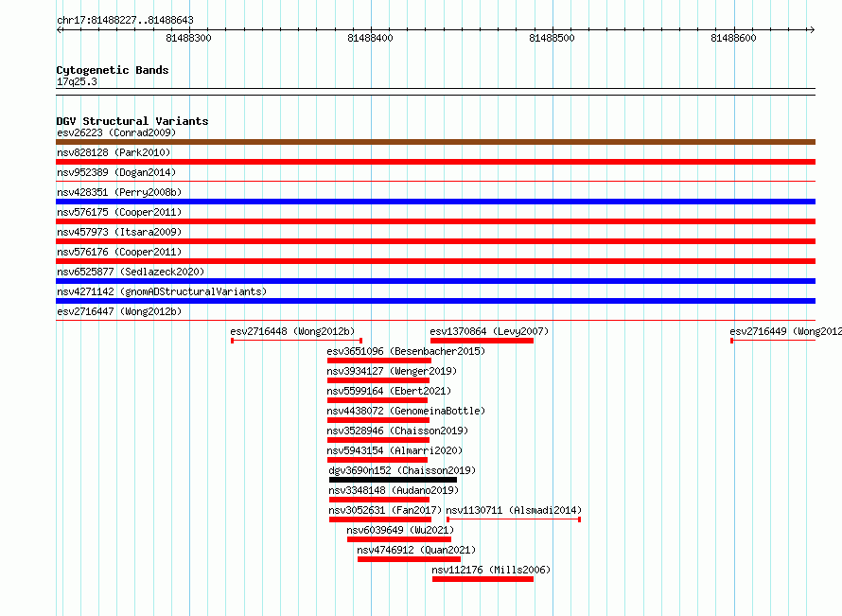Select the esv2716447 (Wong2012b) label

pyautogui.click(x=119, y=311)
